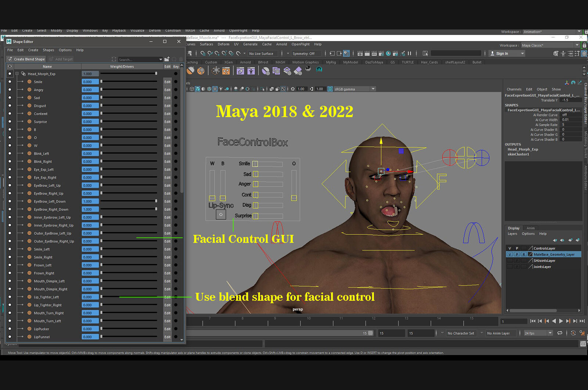Toggle visibility of Head_Morph_Exp deformer
Screen dimensions: 588x390
click(x=10, y=74)
